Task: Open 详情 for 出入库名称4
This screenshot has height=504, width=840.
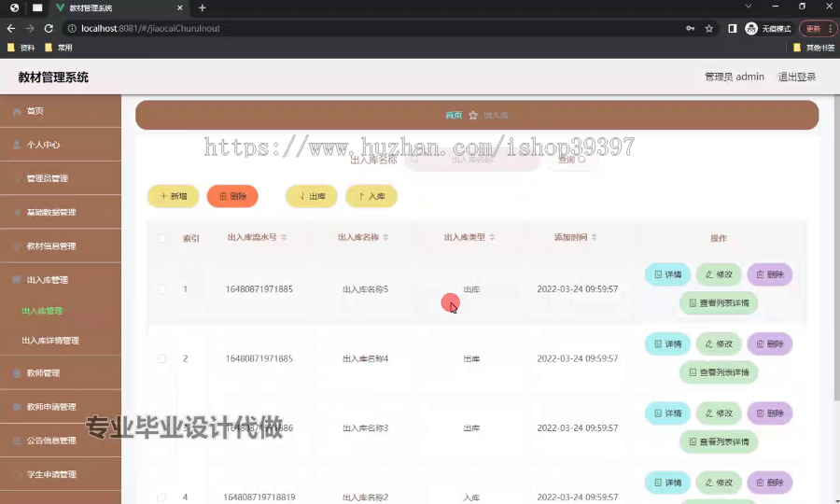Action: pos(667,343)
